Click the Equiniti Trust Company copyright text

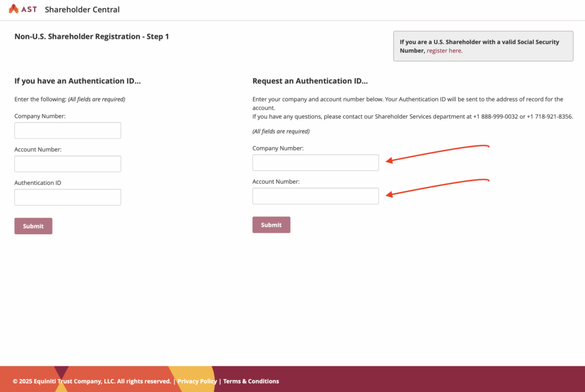(92, 381)
